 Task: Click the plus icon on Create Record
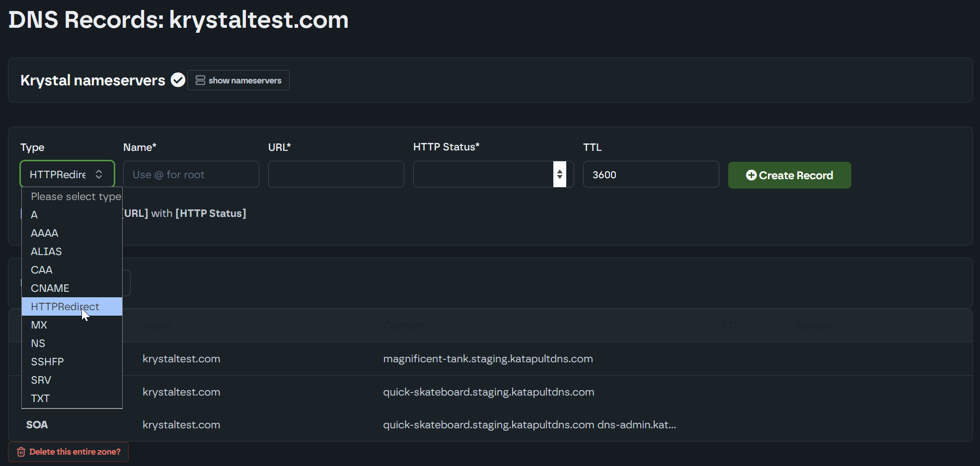point(751,175)
